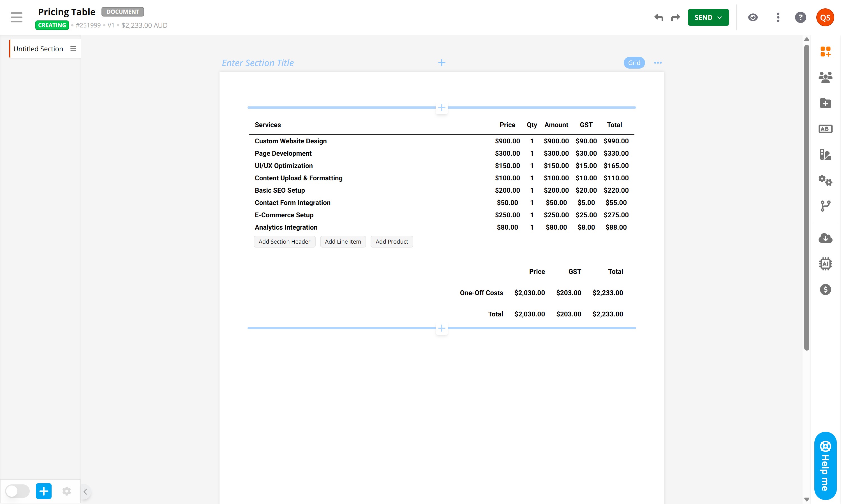Viewport: 841px width, 504px height.
Task: Open the AB text variables icon
Action: 825,129
